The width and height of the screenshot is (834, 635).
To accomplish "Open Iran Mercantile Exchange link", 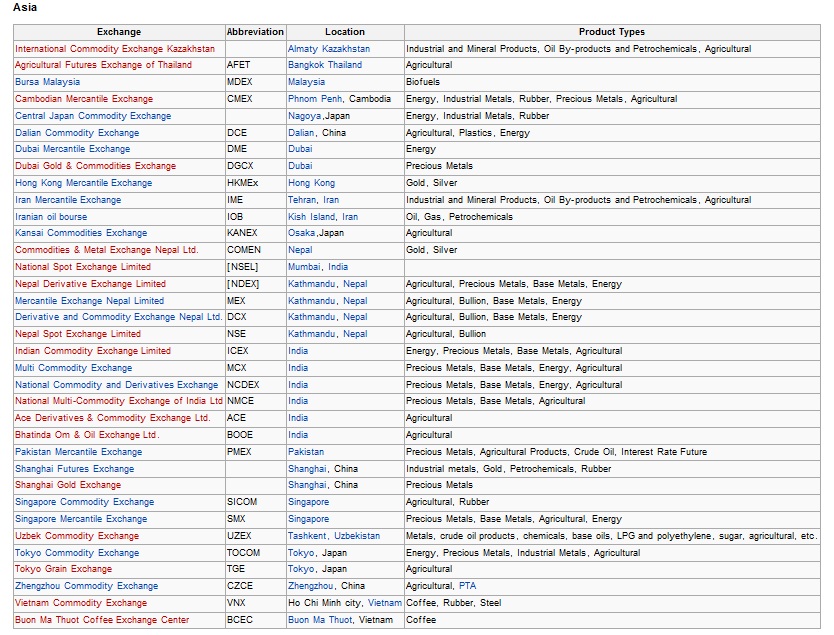I will (x=68, y=200).
